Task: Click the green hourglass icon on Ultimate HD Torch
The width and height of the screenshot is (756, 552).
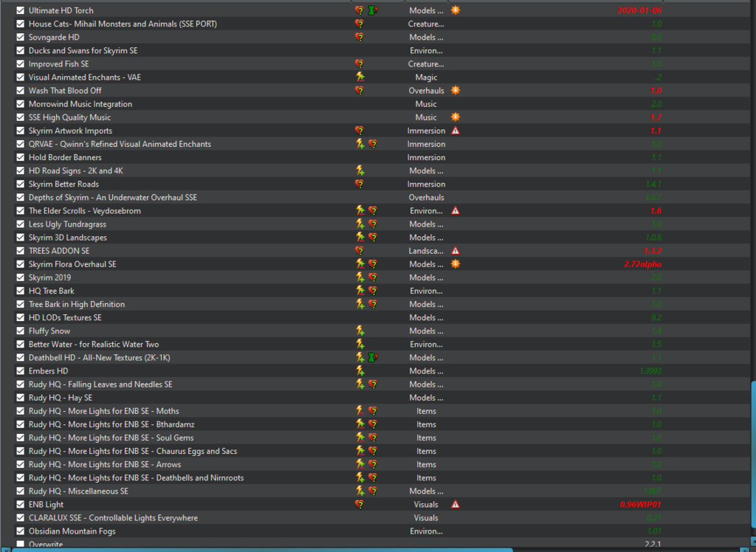Action: 372,11
